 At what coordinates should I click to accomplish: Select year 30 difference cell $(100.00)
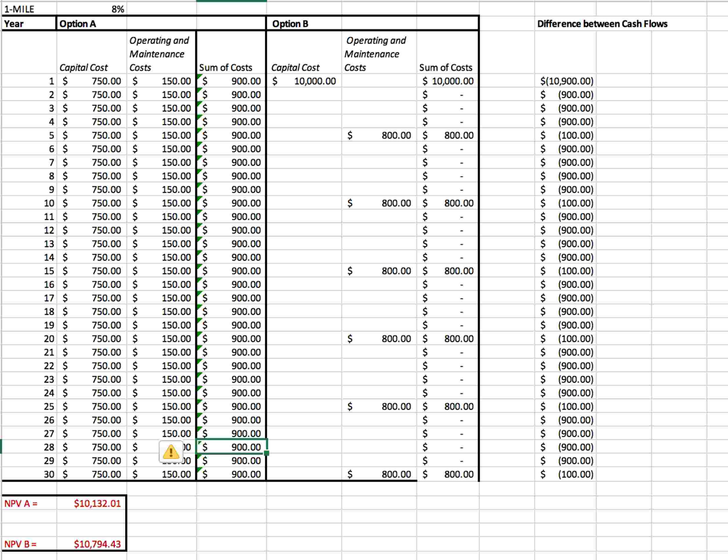[x=566, y=474]
